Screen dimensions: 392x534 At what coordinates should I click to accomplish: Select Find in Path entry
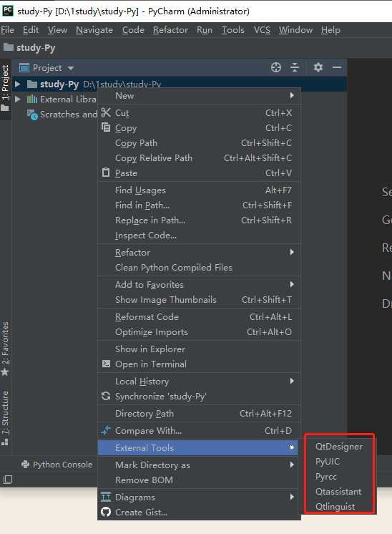pos(199,205)
